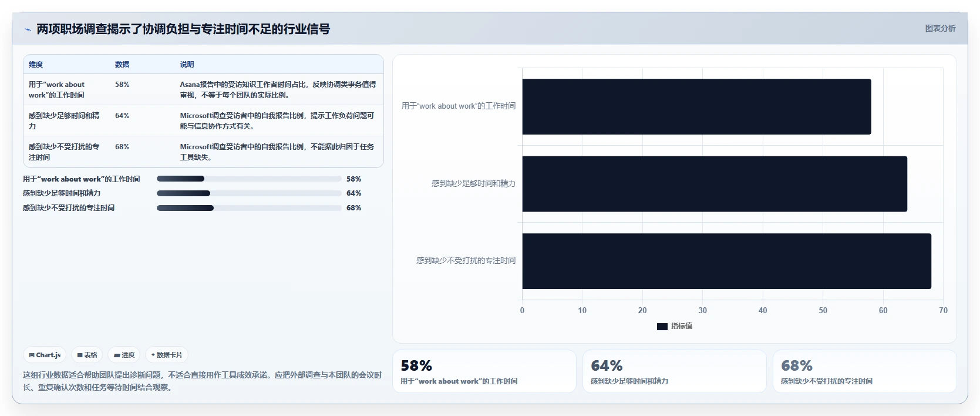Click the 64% figure beside the progress bar
This screenshot has height=416, width=980.
point(353,193)
